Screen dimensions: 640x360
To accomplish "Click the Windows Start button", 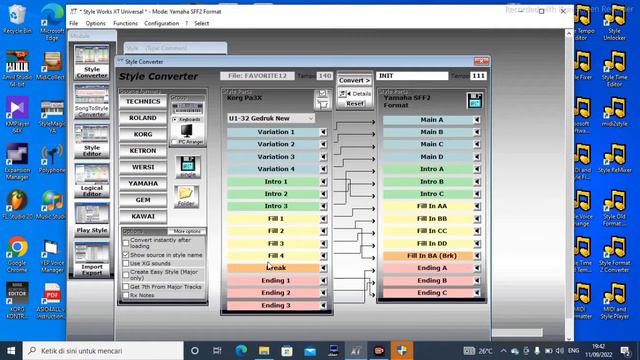I will (11, 351).
